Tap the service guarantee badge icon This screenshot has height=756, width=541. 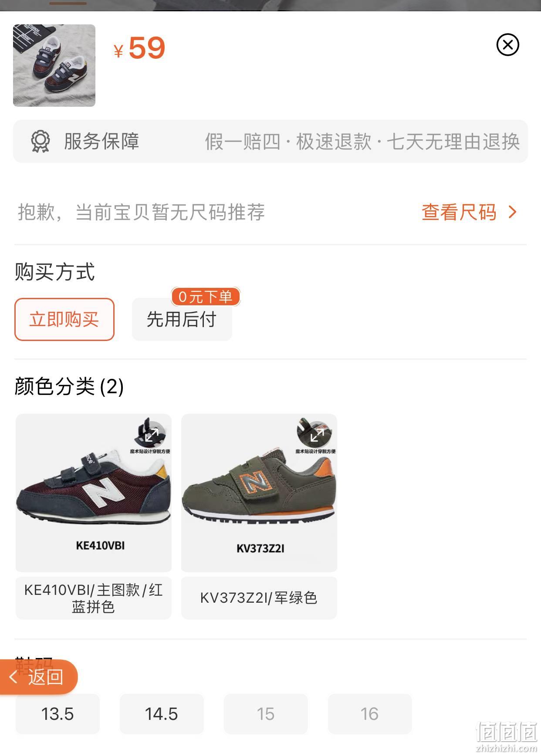click(x=41, y=142)
